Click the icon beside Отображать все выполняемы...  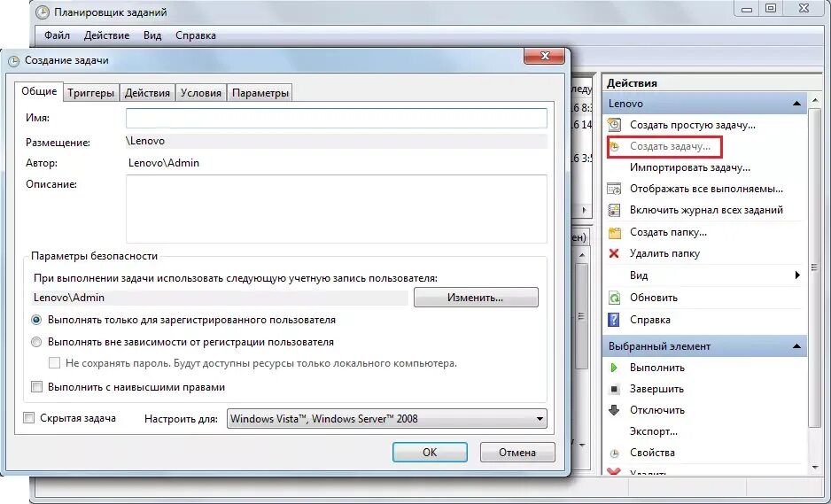614,189
